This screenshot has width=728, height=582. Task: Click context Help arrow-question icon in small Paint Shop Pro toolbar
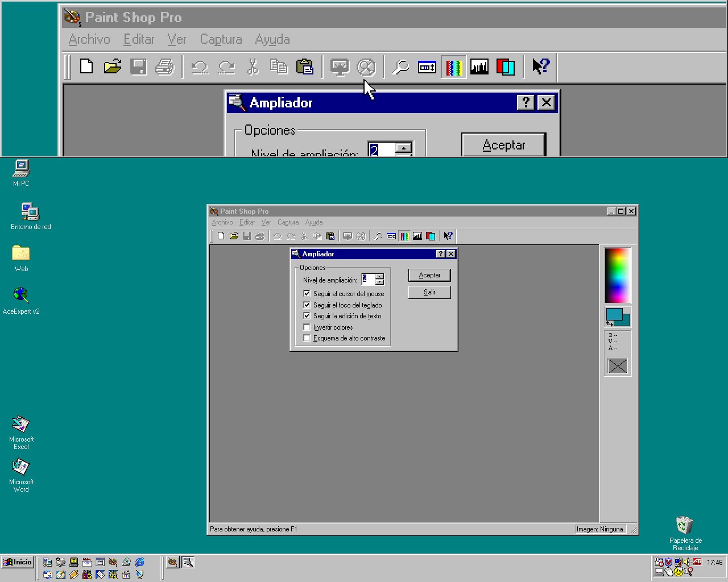coord(448,236)
